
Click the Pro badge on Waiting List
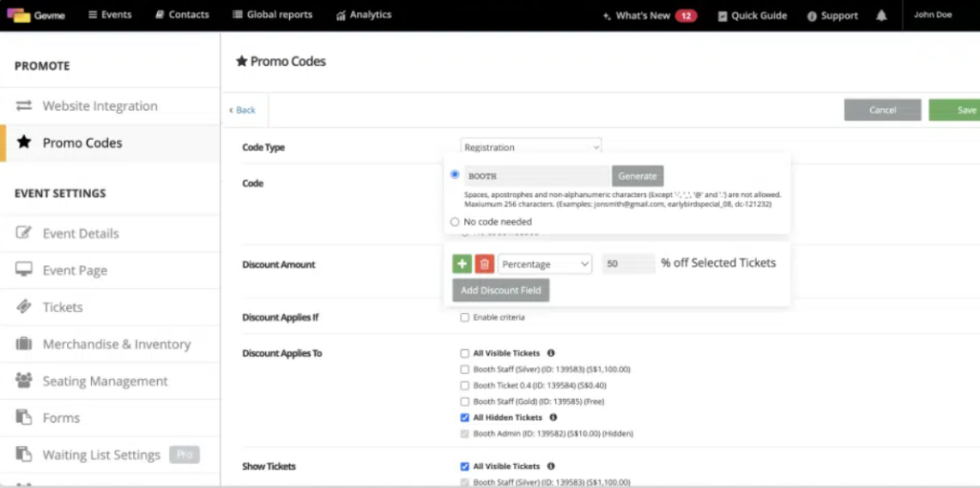(x=185, y=455)
